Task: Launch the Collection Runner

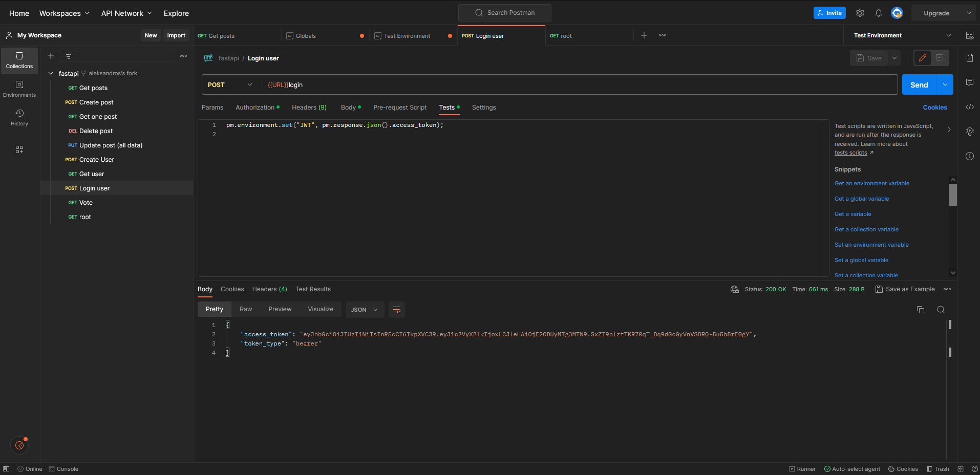Action: pos(802,468)
